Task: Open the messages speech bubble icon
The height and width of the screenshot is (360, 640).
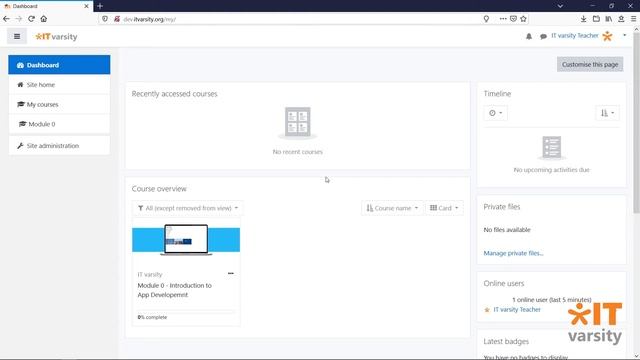Action: click(543, 36)
